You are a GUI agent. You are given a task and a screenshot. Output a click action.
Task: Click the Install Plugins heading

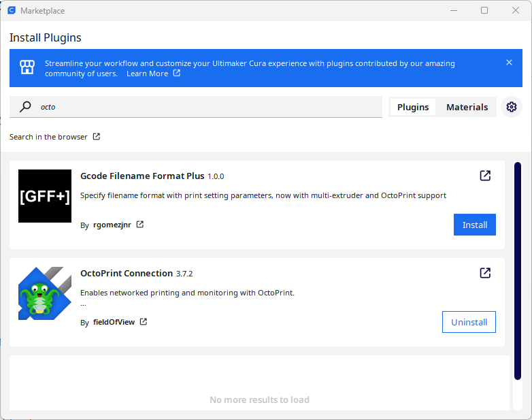[x=46, y=37]
